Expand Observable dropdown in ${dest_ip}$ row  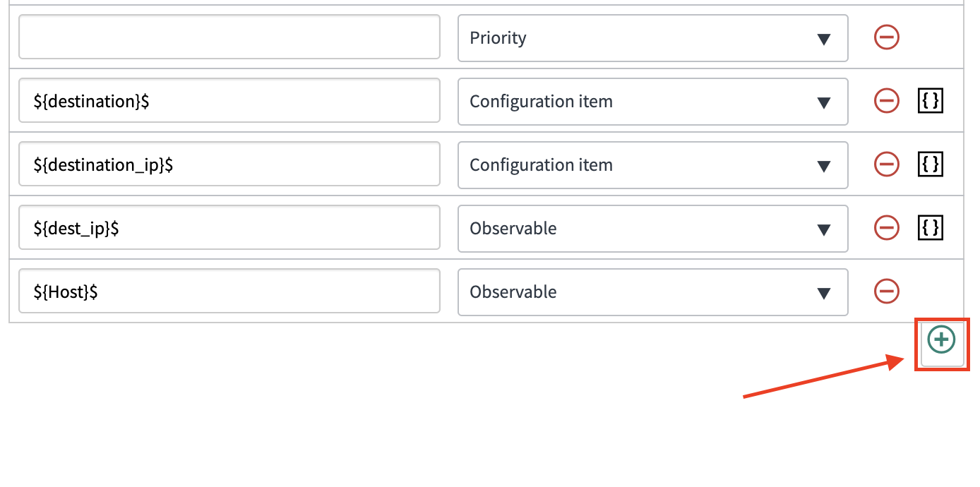(x=653, y=229)
